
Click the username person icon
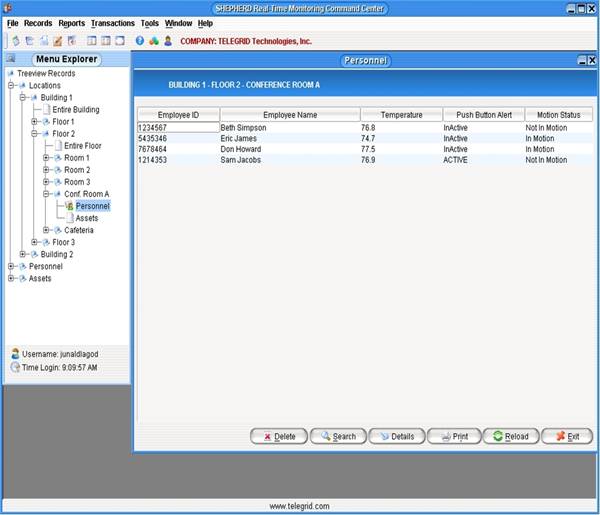[x=15, y=354]
